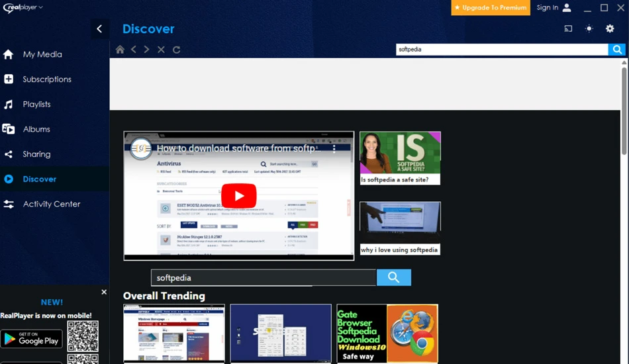
Task: Open Sharing section
Action: pyautogui.click(x=36, y=154)
